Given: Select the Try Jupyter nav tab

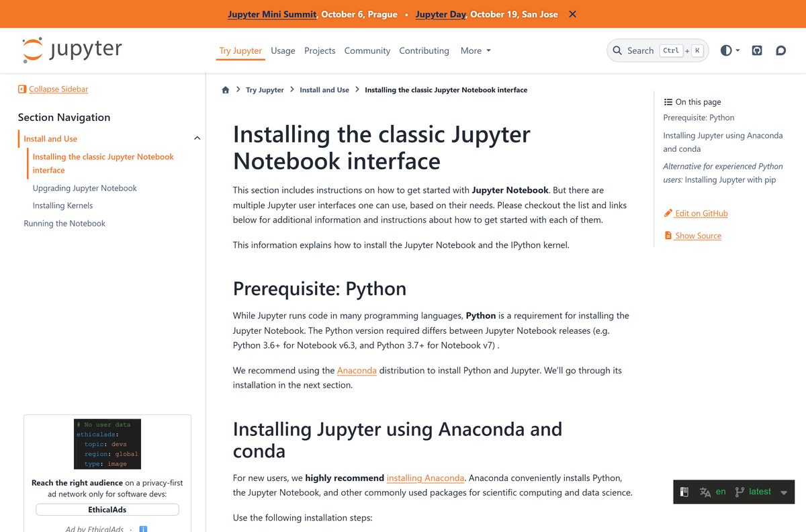Looking at the screenshot, I should pyautogui.click(x=240, y=50).
